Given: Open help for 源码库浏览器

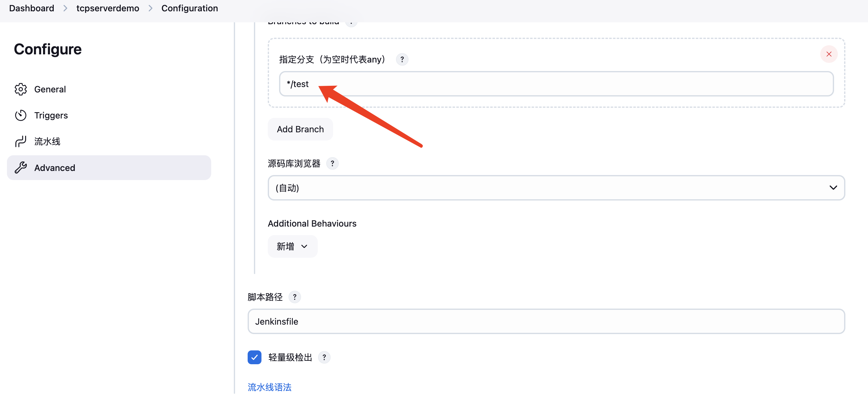Looking at the screenshot, I should click(332, 164).
